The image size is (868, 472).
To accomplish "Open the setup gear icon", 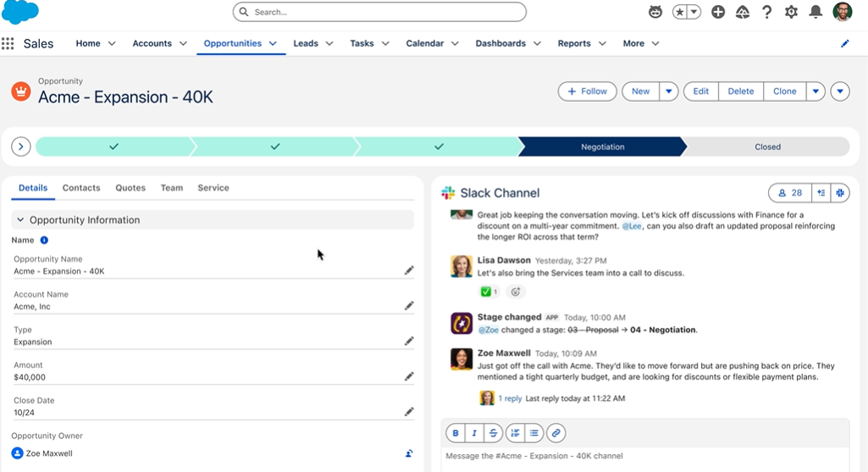I will click(791, 12).
